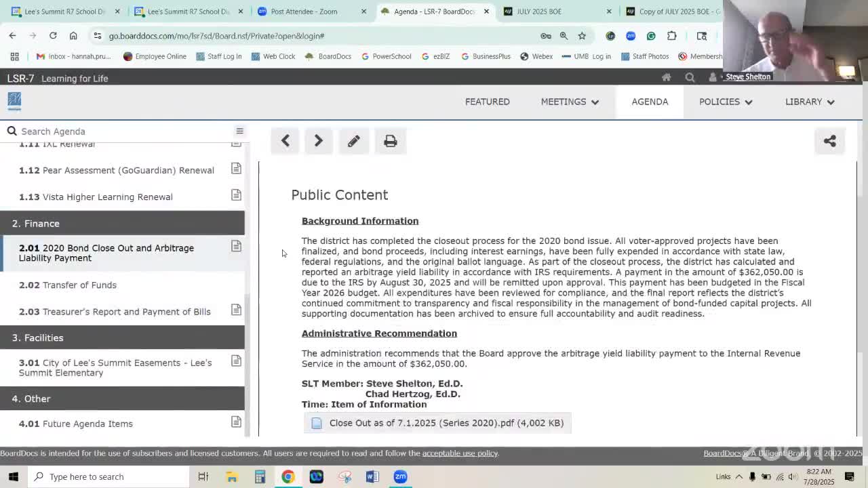Open document icon for Future Agenda Items
This screenshot has height=488, width=868.
236,422
